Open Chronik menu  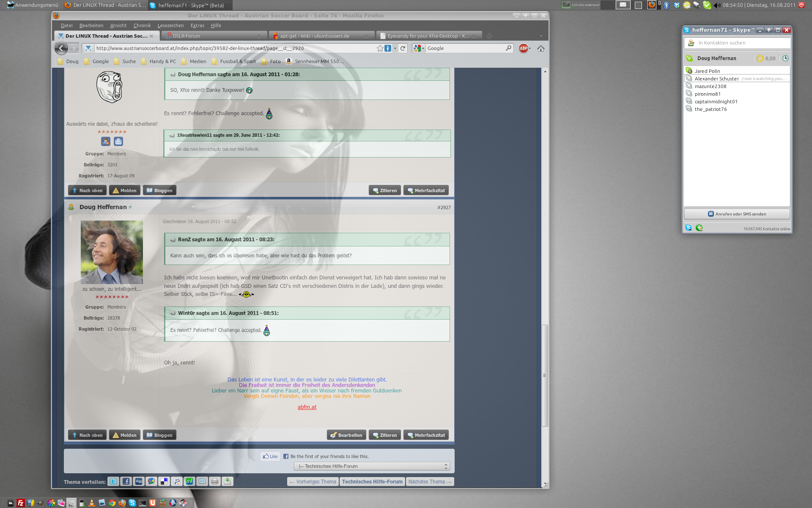click(x=142, y=25)
